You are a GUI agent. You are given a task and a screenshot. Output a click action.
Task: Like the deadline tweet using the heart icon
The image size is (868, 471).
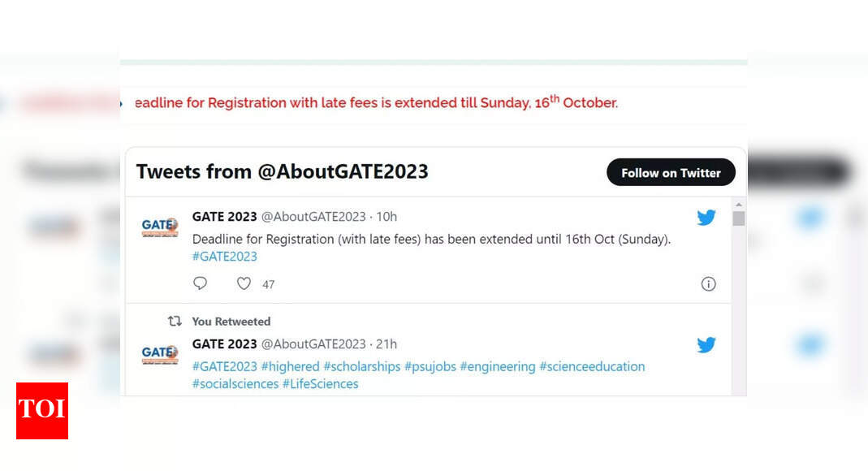click(x=244, y=283)
